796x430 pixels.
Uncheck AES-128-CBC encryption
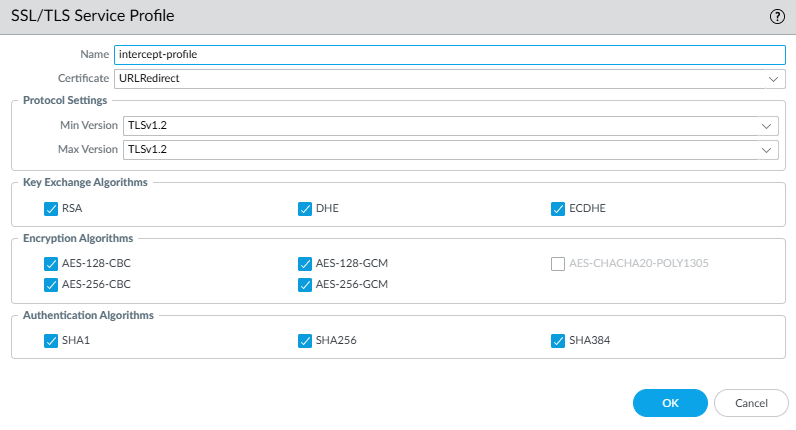51,264
